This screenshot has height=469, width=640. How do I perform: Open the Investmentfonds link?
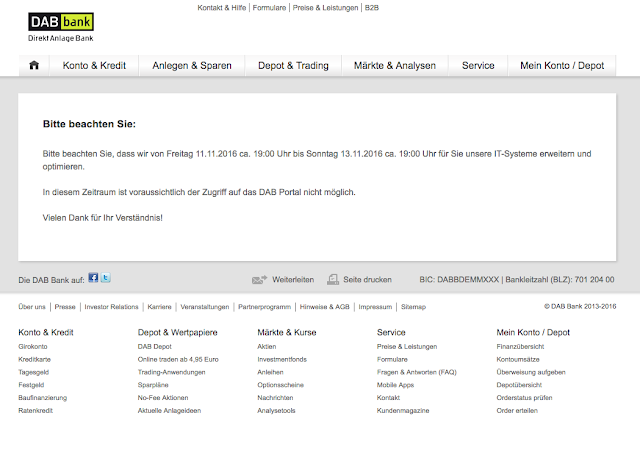(282, 360)
